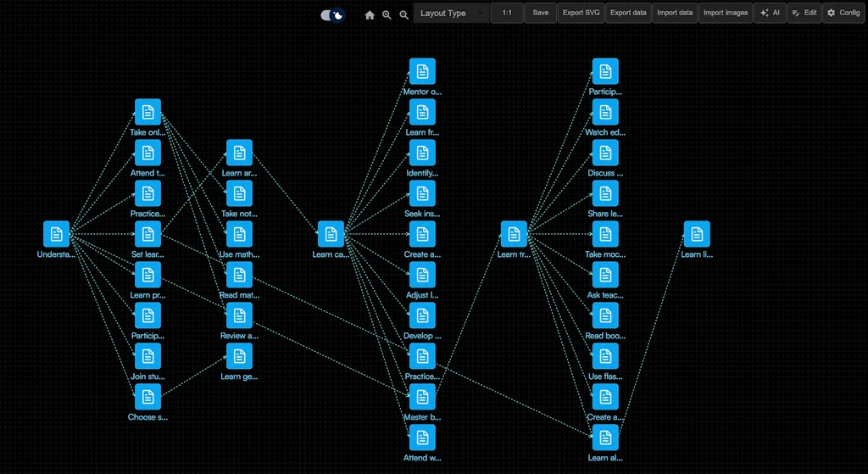Click the 'Attend w...' label text
The width and height of the screenshot is (868, 474).
coord(422,458)
